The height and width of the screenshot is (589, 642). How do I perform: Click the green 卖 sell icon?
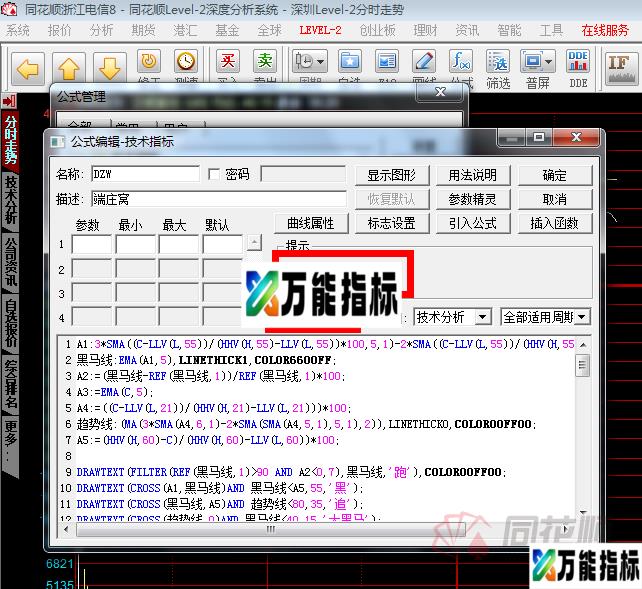tap(265, 62)
